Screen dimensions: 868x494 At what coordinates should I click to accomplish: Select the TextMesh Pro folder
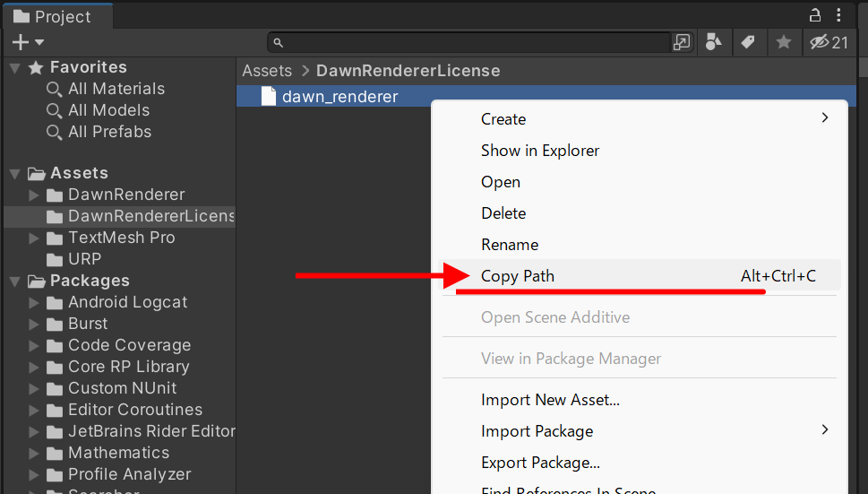tap(121, 238)
